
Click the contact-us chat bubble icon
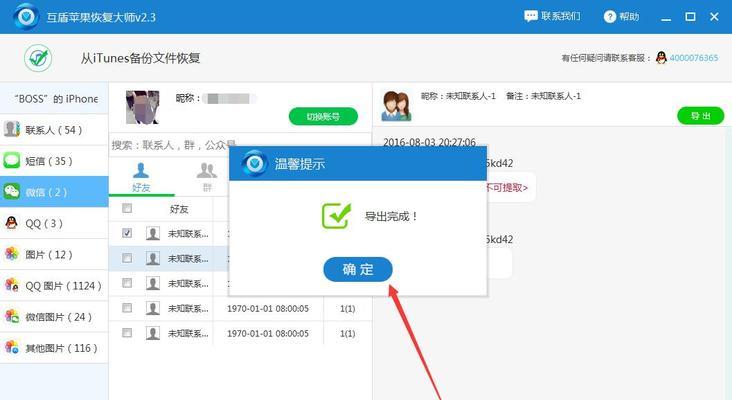coord(531,16)
